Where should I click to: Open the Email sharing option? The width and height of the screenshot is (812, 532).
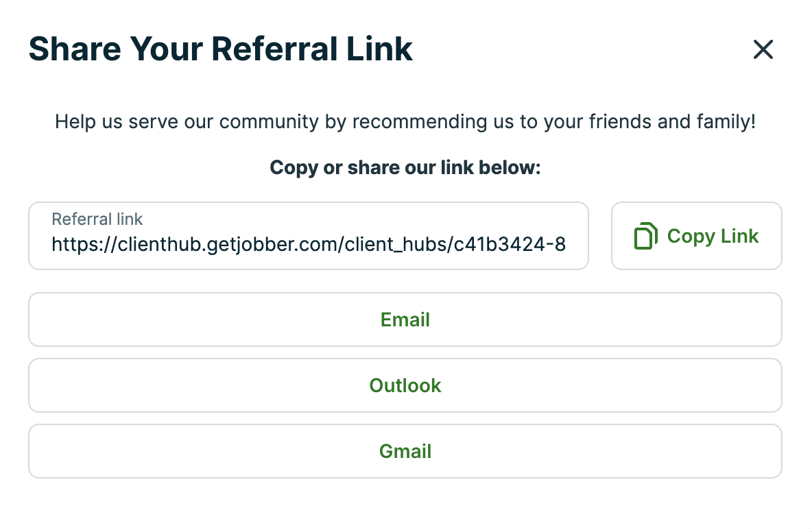point(405,319)
